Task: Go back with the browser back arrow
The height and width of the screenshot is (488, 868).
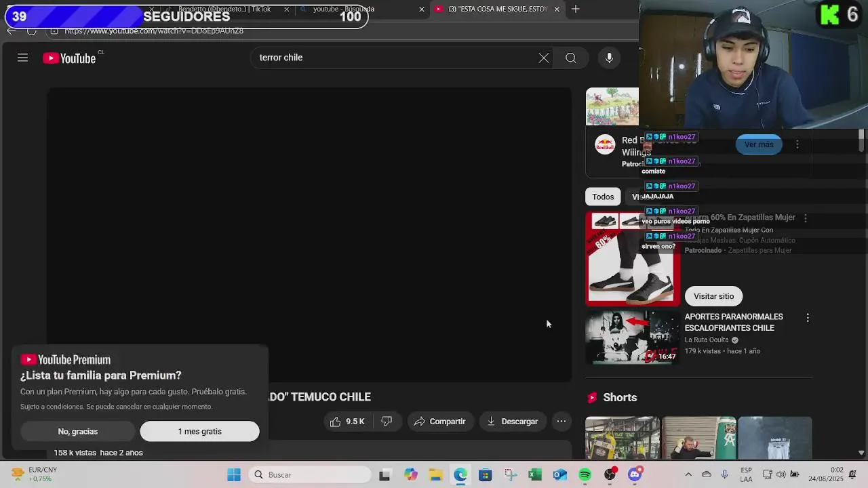Action: click(11, 30)
